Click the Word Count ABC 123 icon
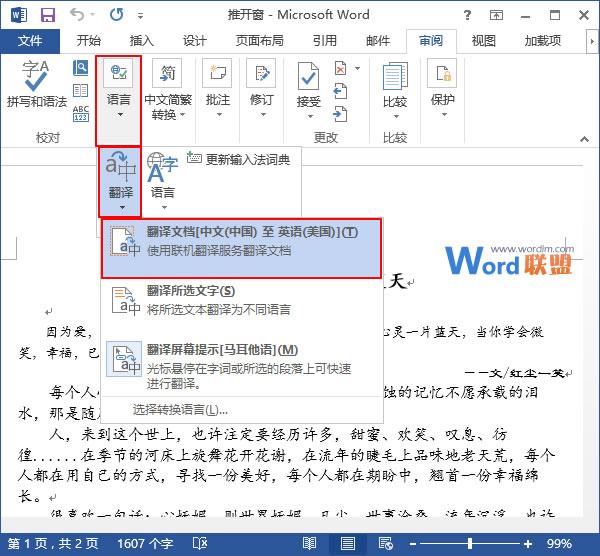 click(81, 113)
